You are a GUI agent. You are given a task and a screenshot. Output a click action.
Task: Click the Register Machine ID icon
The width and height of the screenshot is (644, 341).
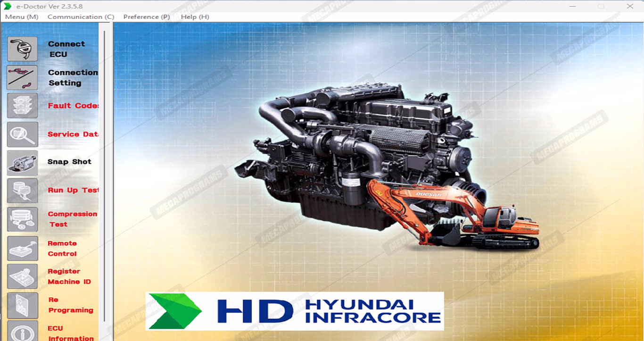pyautogui.click(x=22, y=276)
